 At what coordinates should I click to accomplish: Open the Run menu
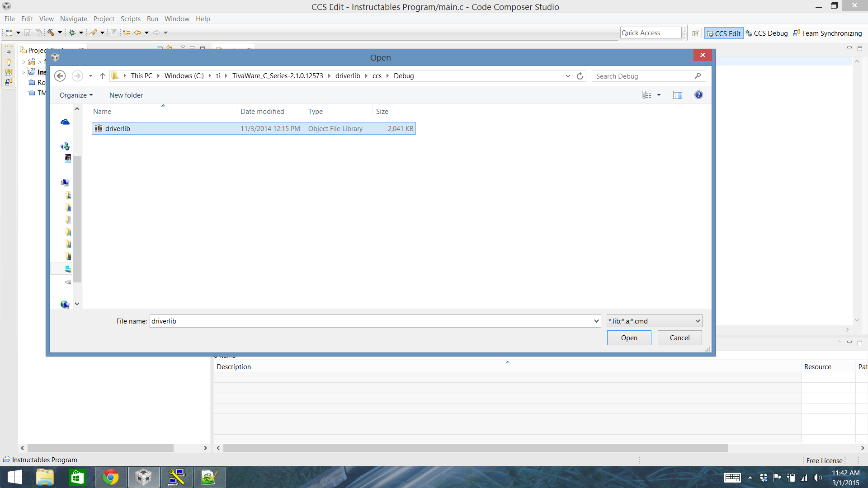[x=152, y=19]
